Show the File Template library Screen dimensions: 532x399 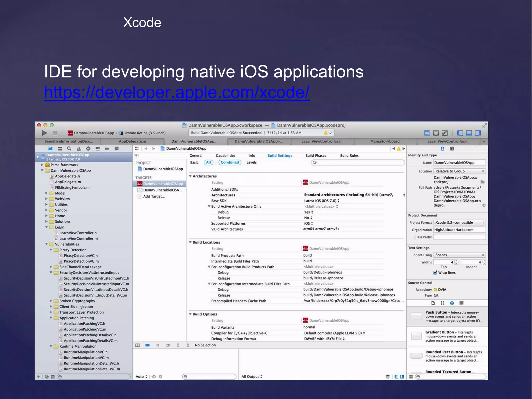(x=433, y=303)
